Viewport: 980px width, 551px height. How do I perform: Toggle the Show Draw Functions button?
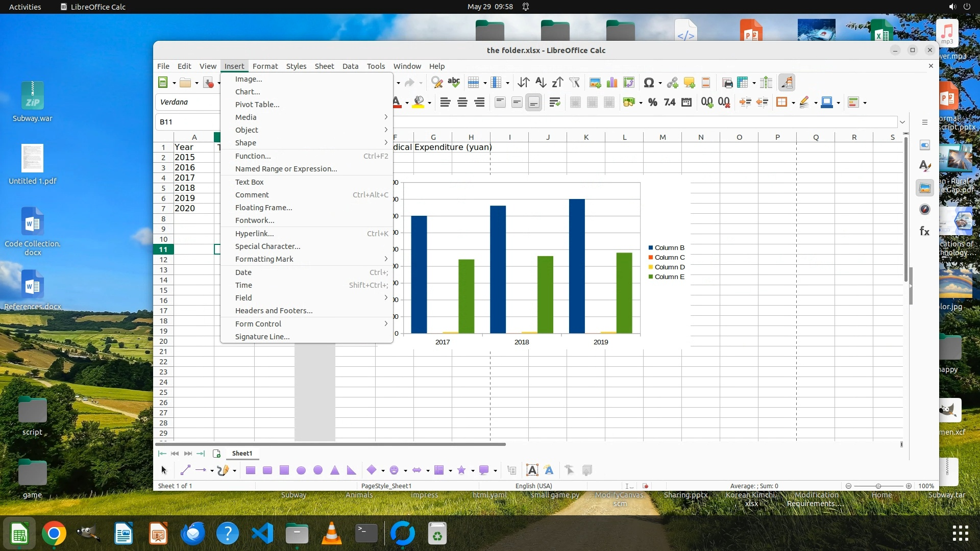tap(787, 83)
